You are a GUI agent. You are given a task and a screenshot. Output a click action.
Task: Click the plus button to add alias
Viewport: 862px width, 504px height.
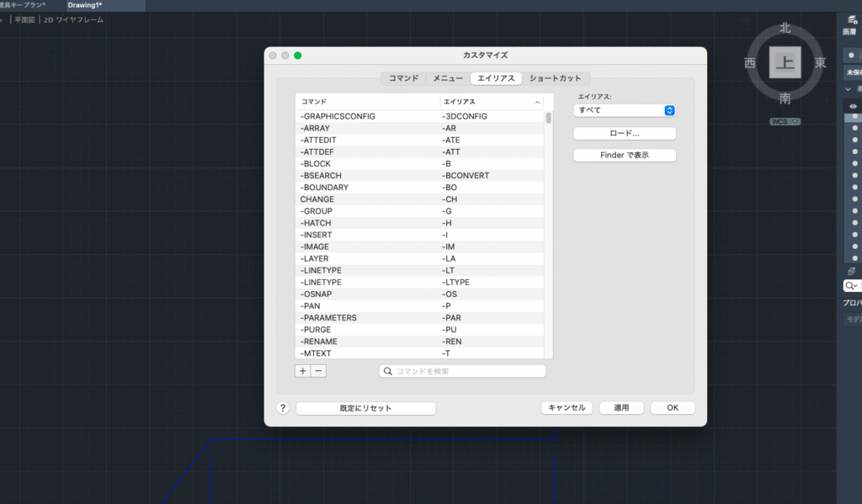303,371
